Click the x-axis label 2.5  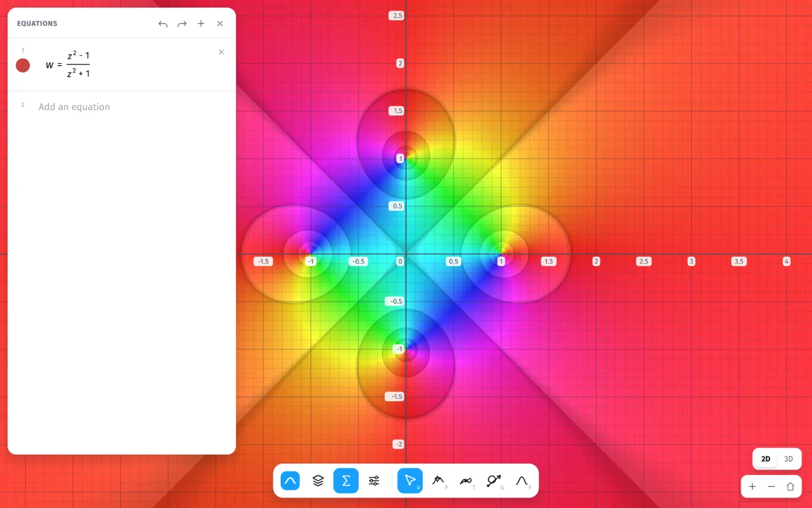click(644, 261)
